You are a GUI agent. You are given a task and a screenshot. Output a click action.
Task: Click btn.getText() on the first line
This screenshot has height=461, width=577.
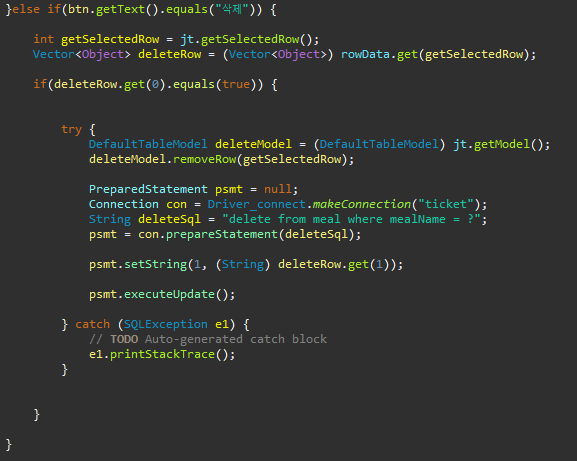[113, 9]
